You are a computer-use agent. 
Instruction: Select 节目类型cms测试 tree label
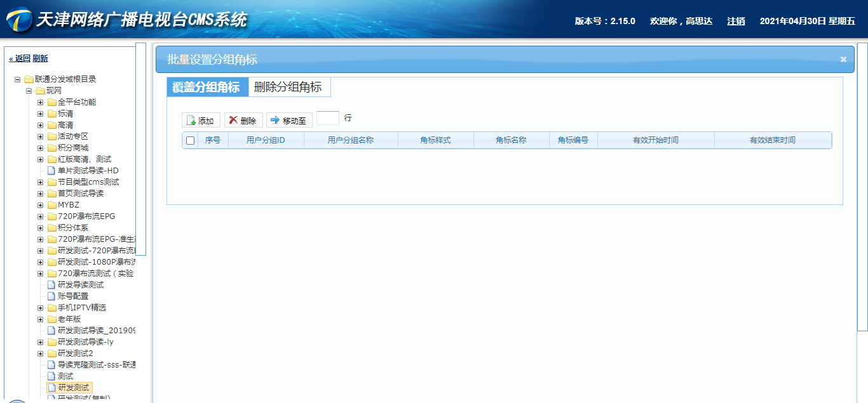[88, 182]
